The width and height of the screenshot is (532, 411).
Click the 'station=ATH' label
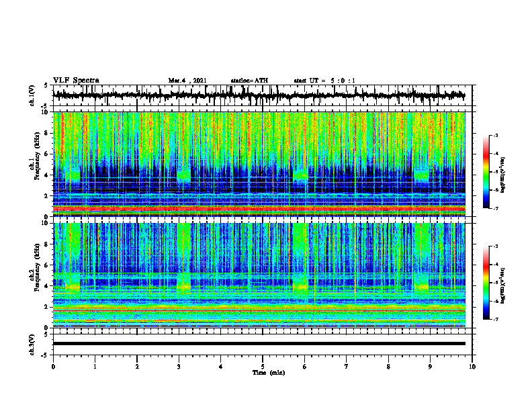pyautogui.click(x=249, y=81)
